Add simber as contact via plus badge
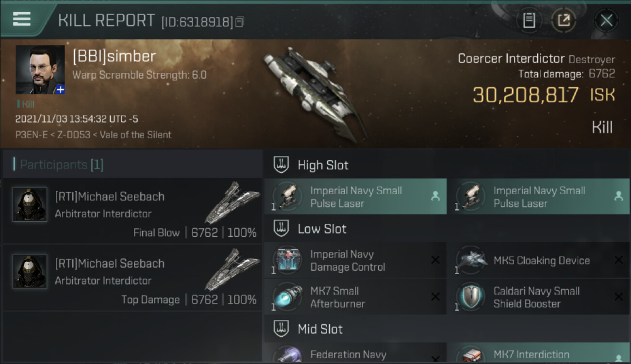This screenshot has width=631, height=364. pyautogui.click(x=60, y=89)
